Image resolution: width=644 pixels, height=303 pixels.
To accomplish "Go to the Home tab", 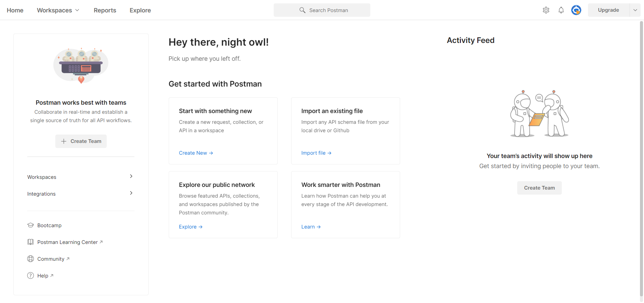I will click(15, 10).
